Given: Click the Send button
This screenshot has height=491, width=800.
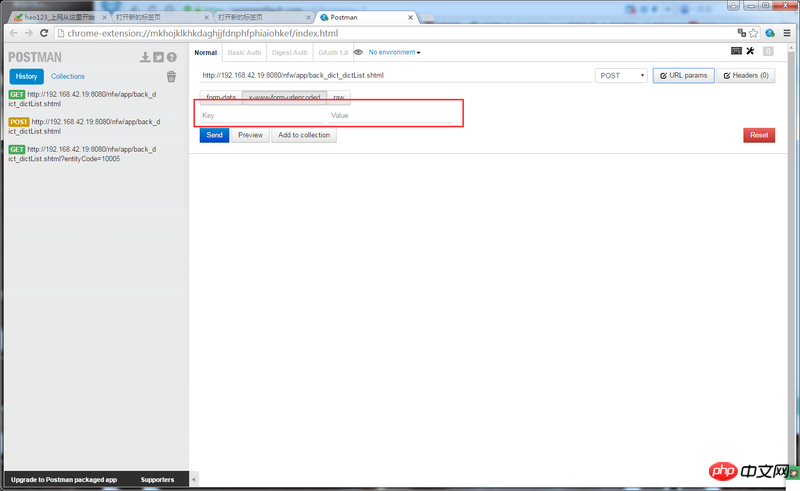Looking at the screenshot, I should click(214, 135).
